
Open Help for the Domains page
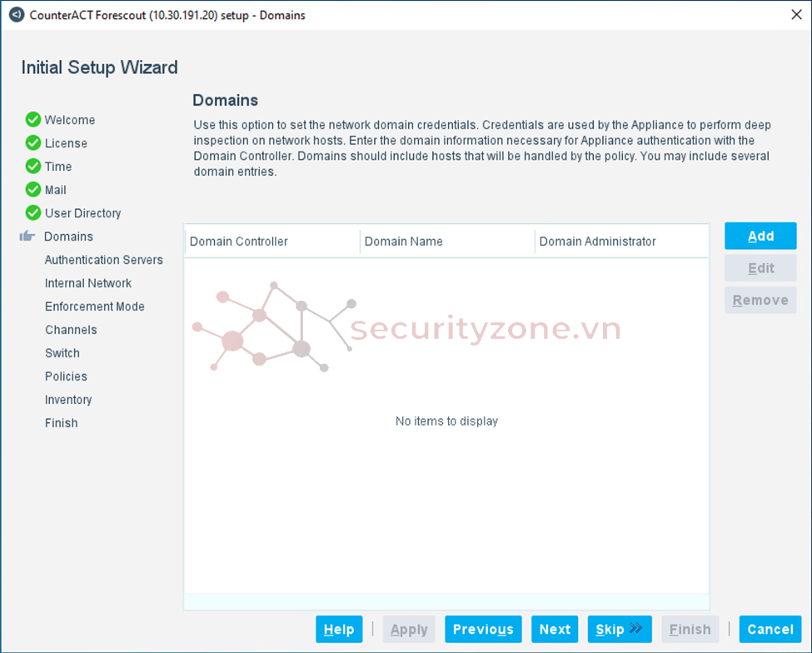[x=339, y=629]
